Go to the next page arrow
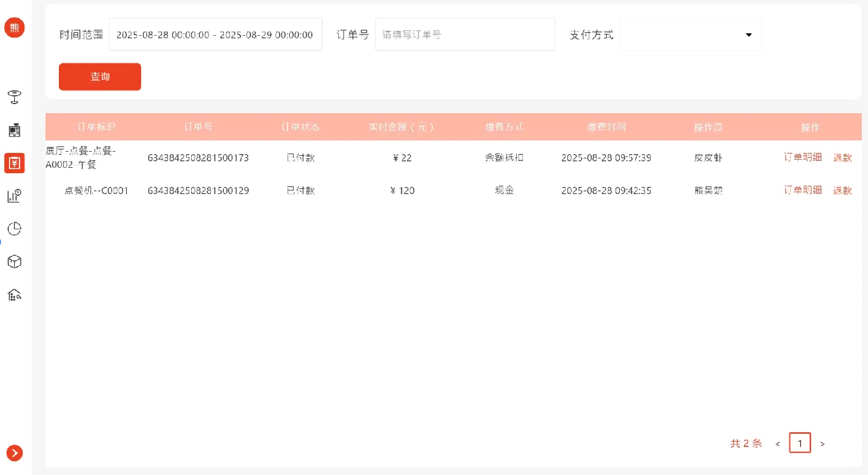The height and width of the screenshot is (475, 868). tap(822, 443)
